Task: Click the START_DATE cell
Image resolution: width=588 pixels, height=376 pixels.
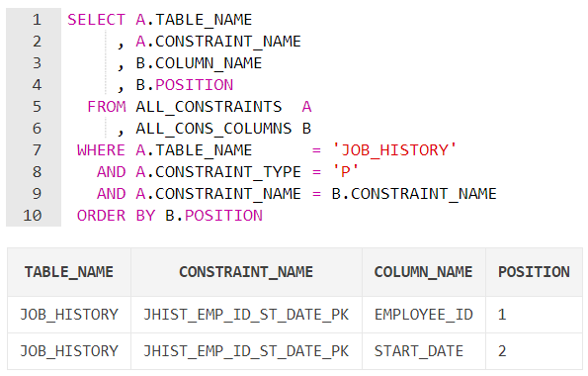Action: 423,351
